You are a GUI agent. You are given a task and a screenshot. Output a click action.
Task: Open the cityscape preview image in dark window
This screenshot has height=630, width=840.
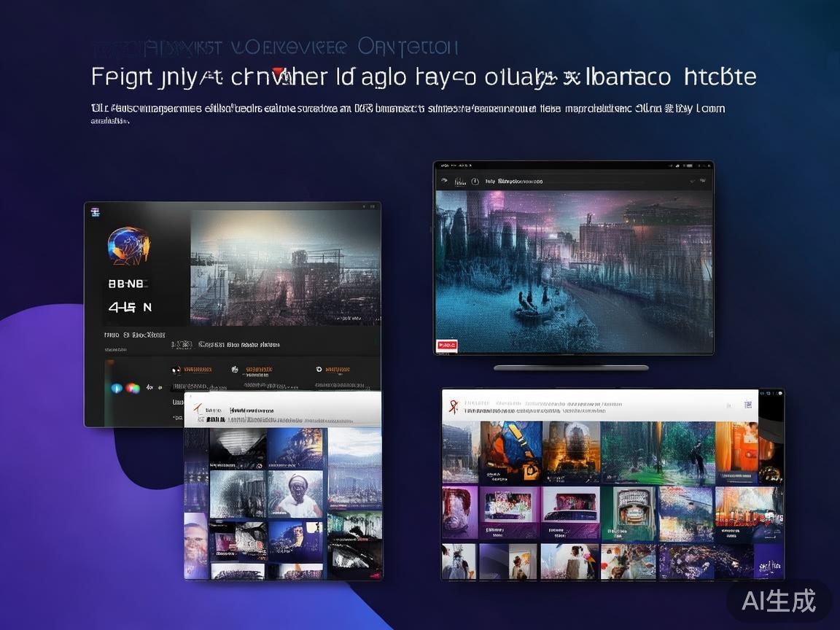click(285, 268)
